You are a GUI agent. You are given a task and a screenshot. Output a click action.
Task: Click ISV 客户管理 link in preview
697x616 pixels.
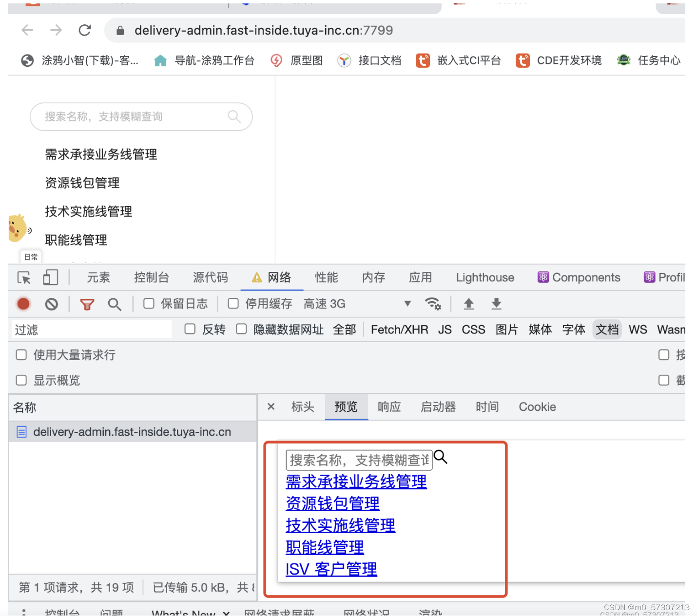(x=331, y=569)
